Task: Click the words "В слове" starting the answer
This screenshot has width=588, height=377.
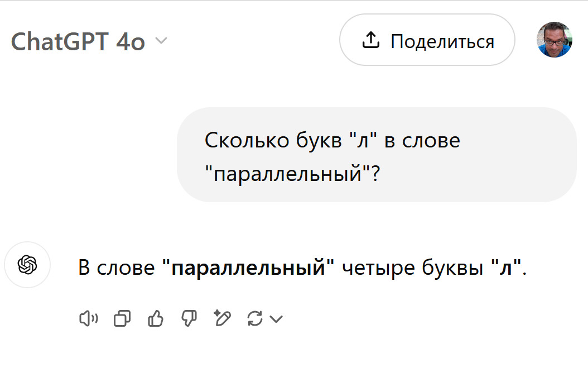Action: [x=116, y=268]
